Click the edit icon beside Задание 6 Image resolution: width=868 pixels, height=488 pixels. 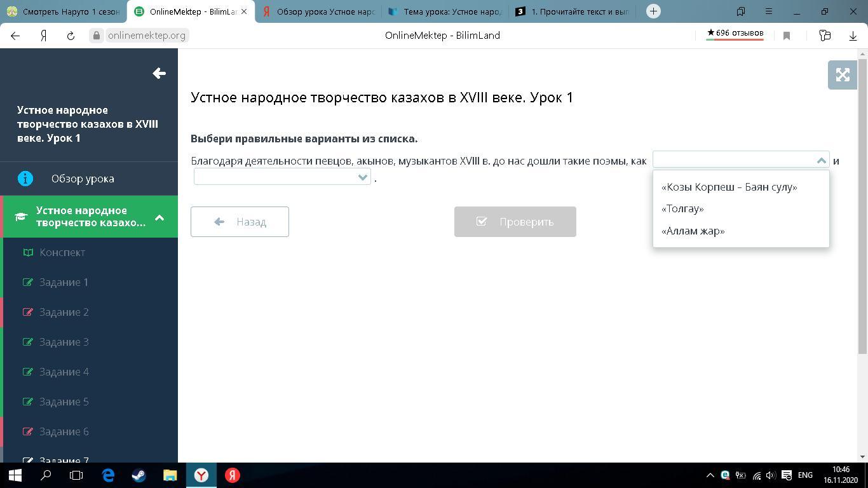[x=28, y=431]
